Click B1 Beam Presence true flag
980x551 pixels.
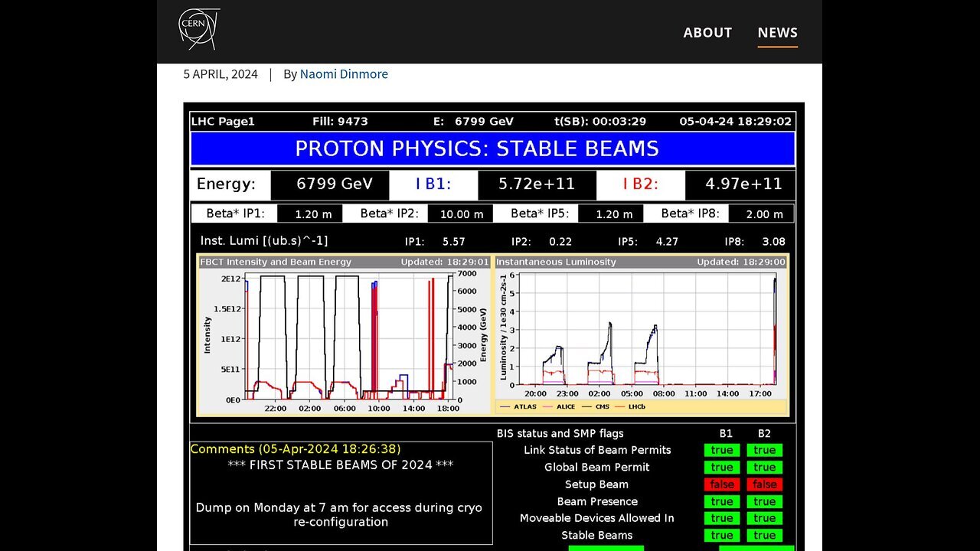click(x=722, y=501)
